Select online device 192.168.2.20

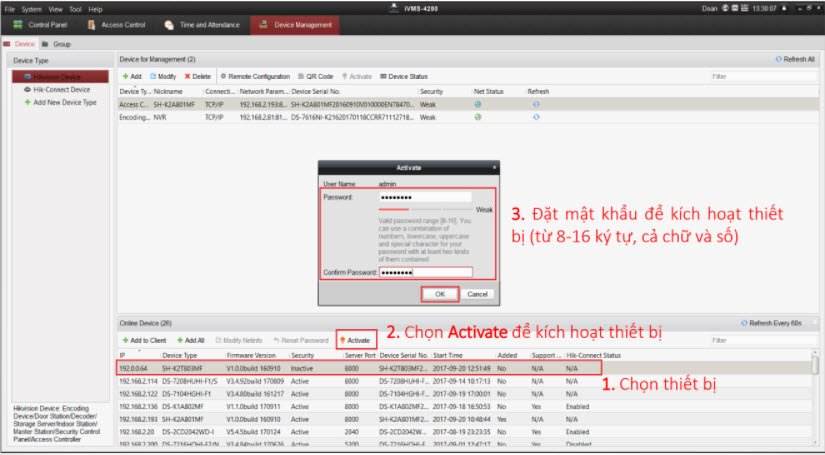(465, 432)
